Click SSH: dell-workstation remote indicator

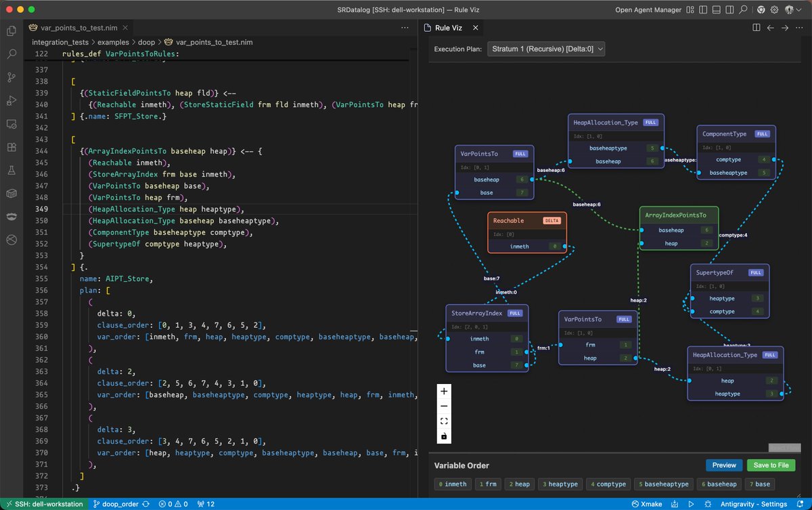pyautogui.click(x=44, y=504)
